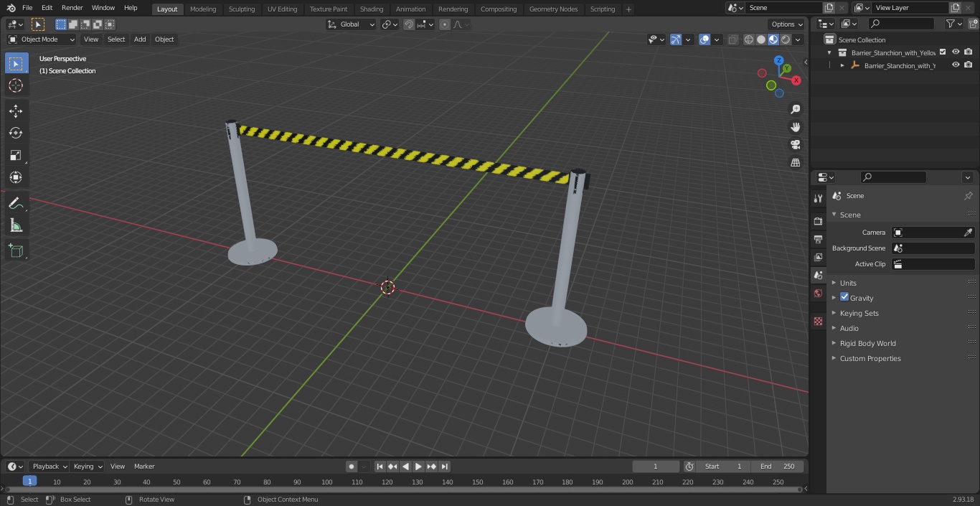
Task: Uncheck Barrier_Stanchion collection exclude checkbox
Action: tap(943, 52)
